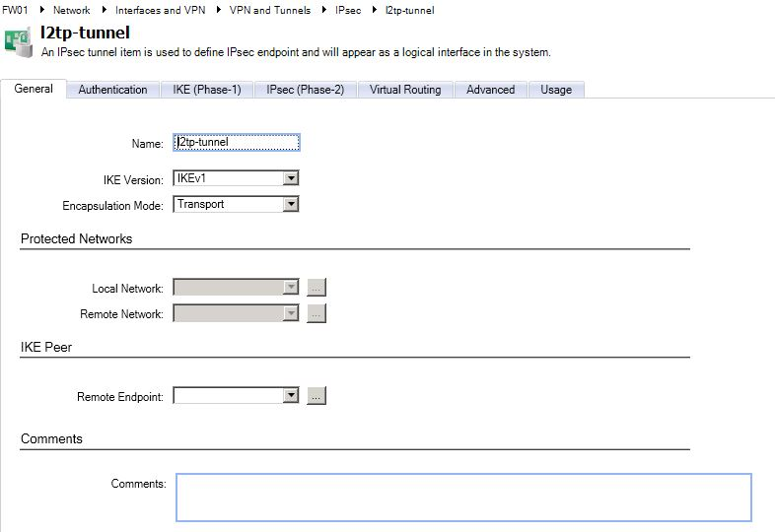Open the IPsec (Phase-2) tab

tap(305, 90)
